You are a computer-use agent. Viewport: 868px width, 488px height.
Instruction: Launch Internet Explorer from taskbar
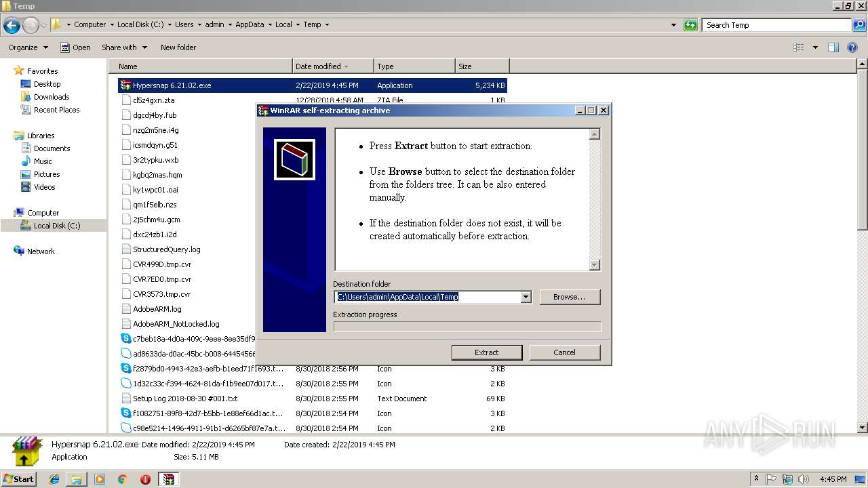click(x=54, y=479)
